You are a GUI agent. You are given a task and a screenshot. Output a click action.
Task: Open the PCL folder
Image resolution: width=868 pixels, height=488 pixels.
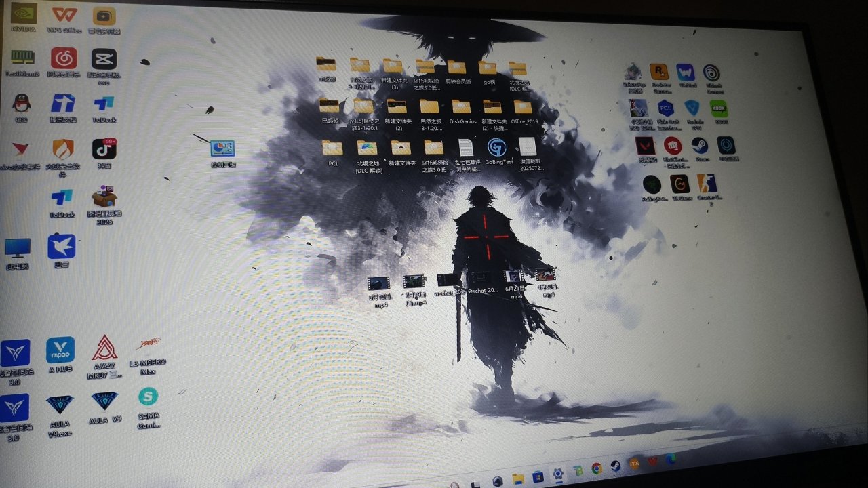332,147
